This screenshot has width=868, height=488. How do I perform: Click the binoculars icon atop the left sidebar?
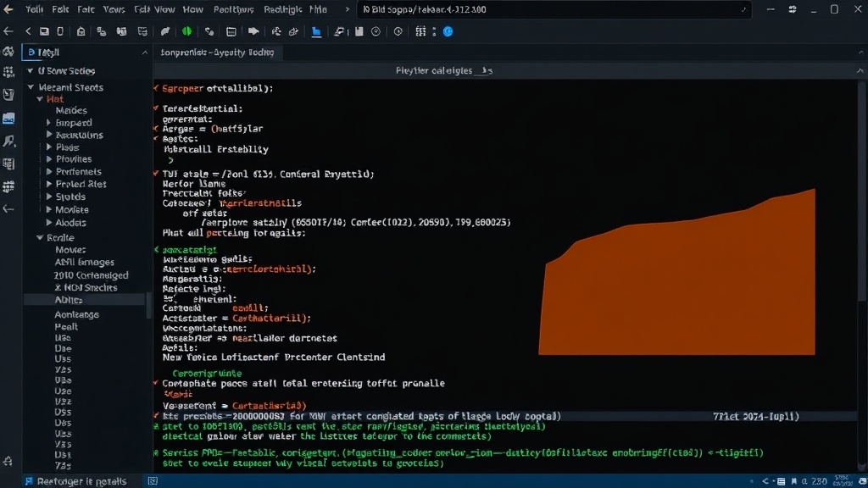coord(8,52)
